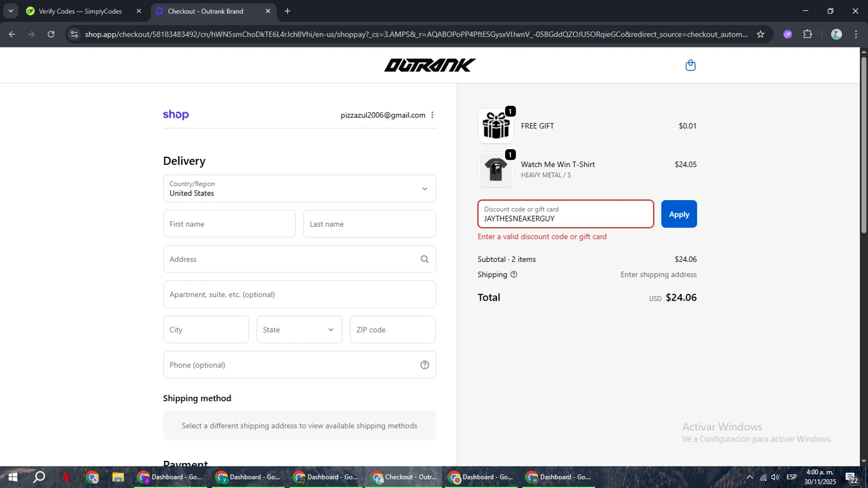Reload the checkout page

[x=51, y=34]
